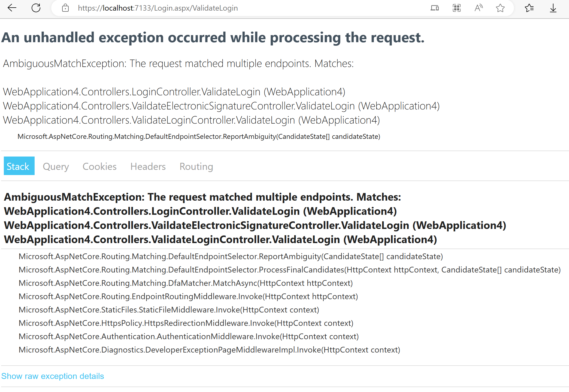Switch to the Routing tab
Screen dimensions: 569x392
coord(196,166)
